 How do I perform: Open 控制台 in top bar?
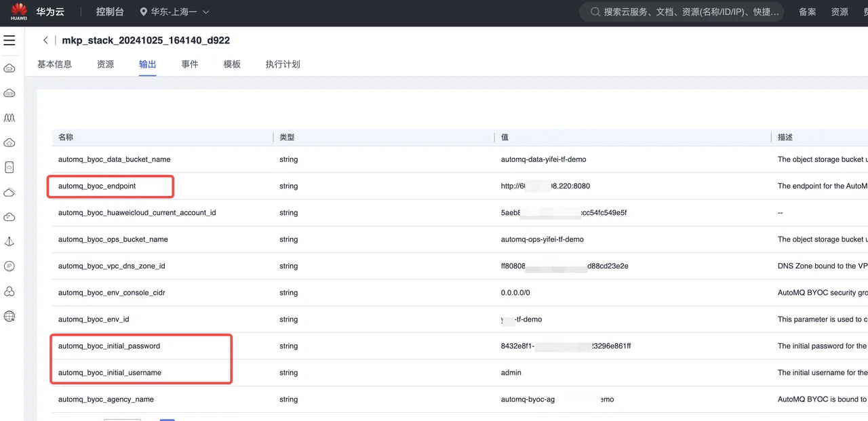(x=110, y=12)
